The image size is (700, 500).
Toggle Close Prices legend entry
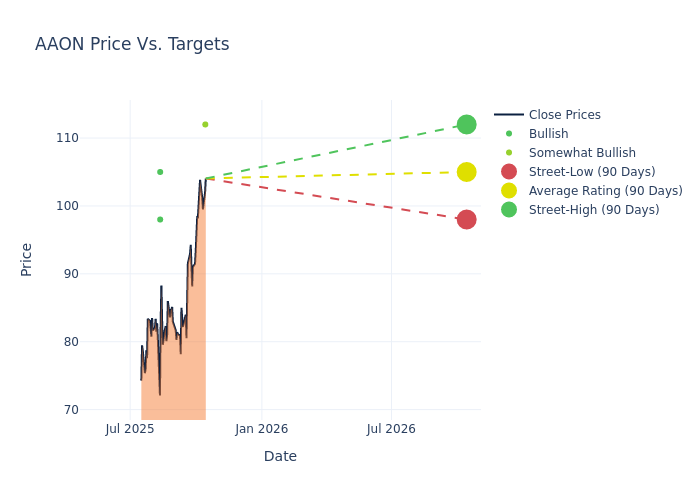point(564,115)
